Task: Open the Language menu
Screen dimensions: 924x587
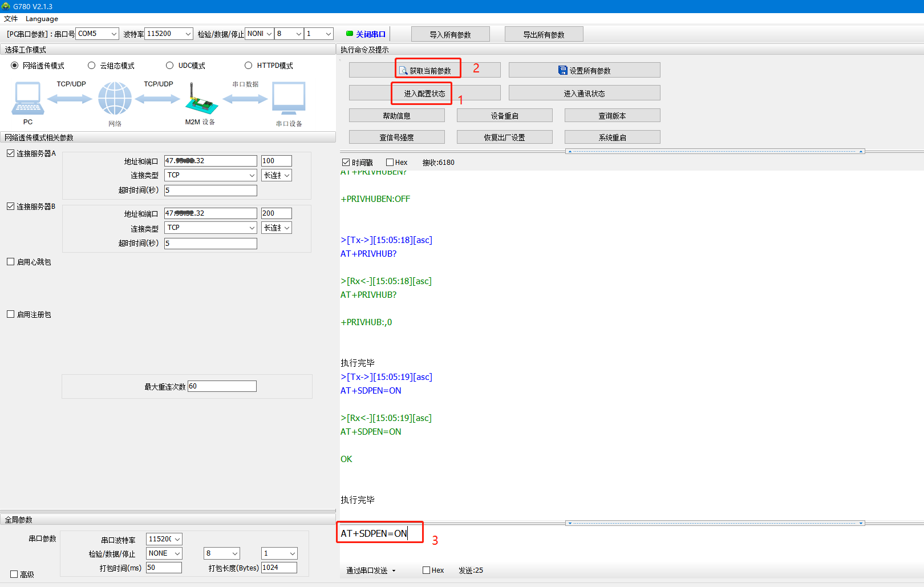Action: (x=42, y=19)
